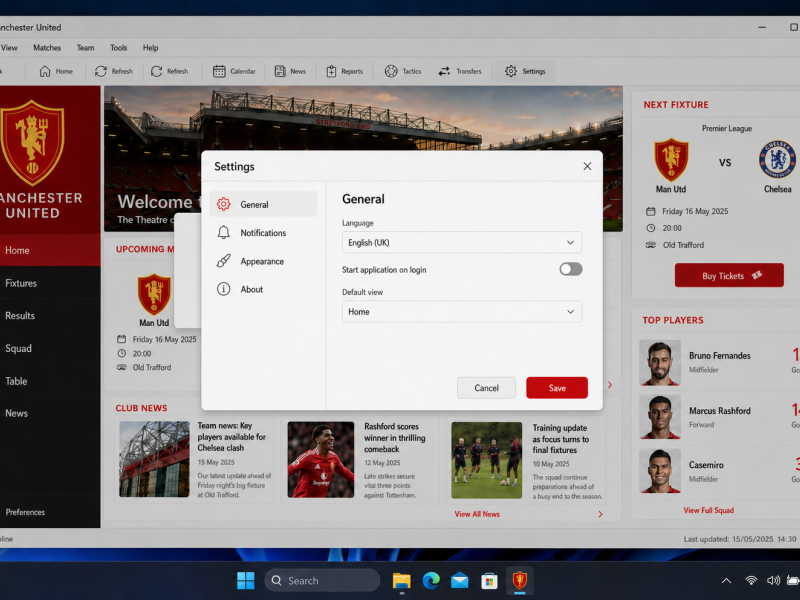Image resolution: width=800 pixels, height=600 pixels.
Task: Open Training update article photo
Action: [486, 460]
